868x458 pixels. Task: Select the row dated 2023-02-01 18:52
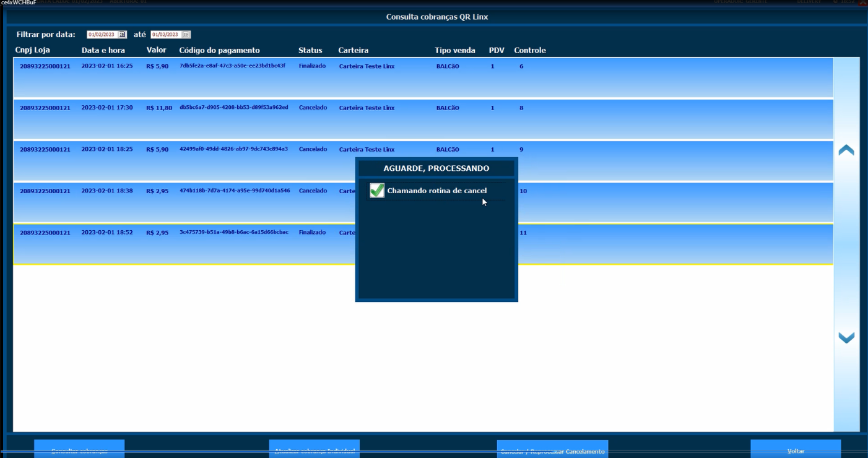coord(423,244)
